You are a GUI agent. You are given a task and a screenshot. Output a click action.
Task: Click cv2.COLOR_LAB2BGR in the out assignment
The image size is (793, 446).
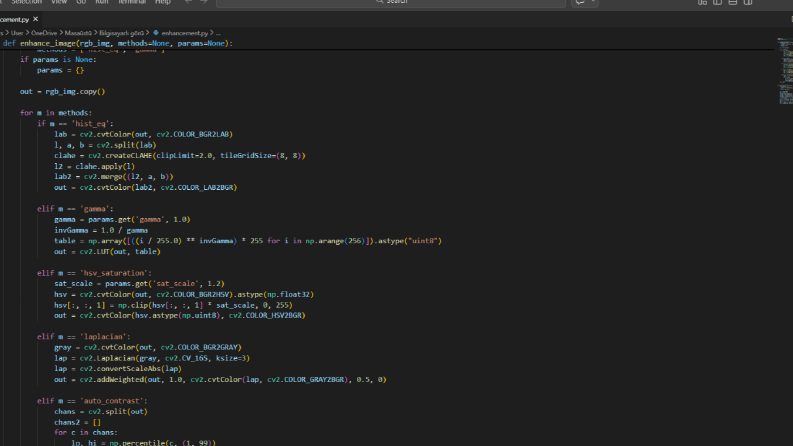[x=198, y=187]
